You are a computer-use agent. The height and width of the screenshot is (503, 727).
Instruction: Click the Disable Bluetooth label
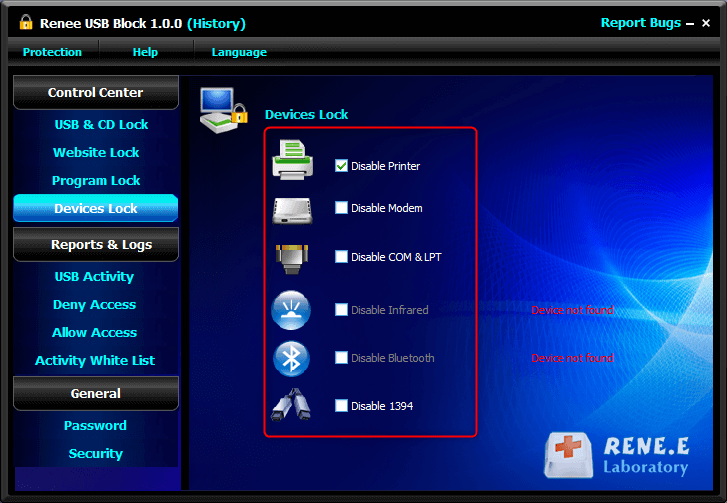tap(392, 358)
